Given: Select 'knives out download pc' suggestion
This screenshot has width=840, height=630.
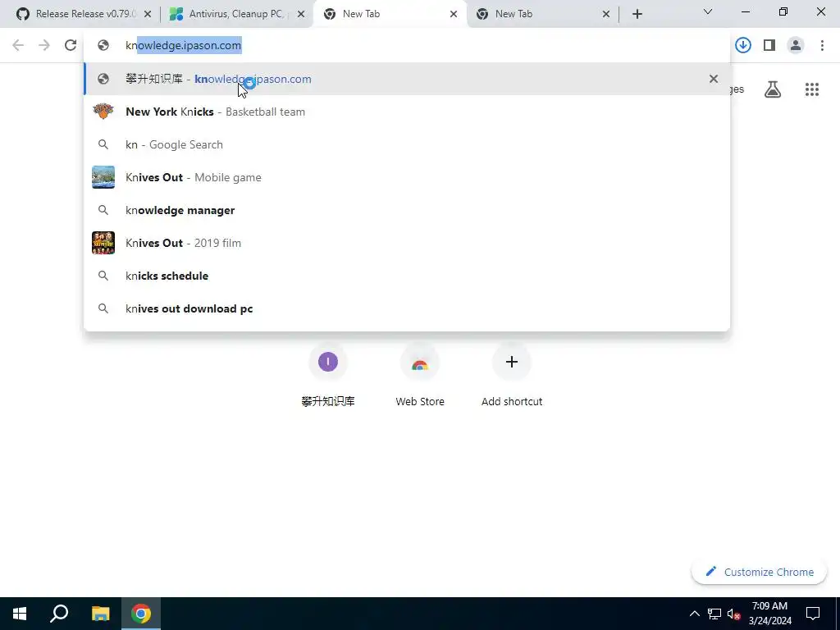Looking at the screenshot, I should (406, 308).
